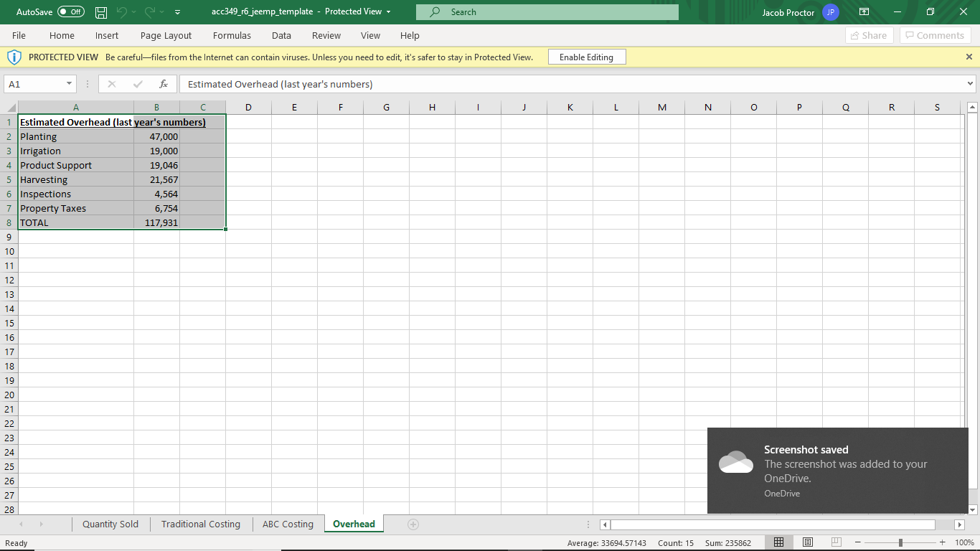Switch to Quantity Sold sheet tab
This screenshot has height=551, width=980.
[110, 524]
